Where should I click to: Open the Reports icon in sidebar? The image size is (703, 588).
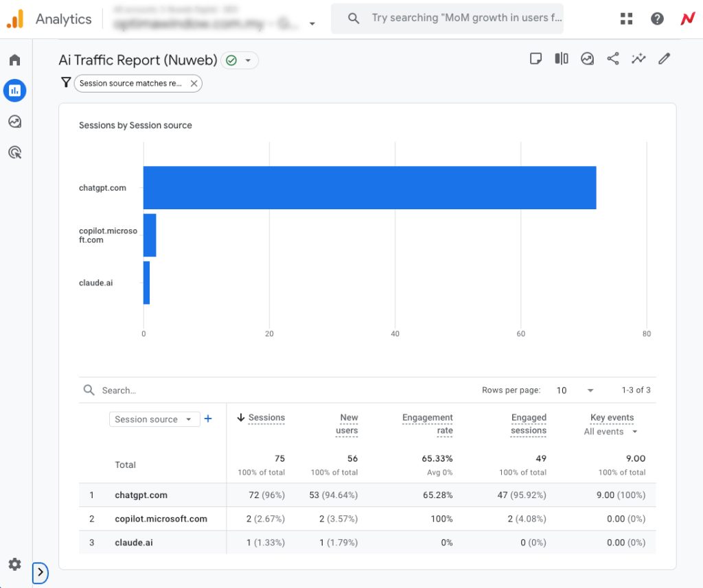click(x=14, y=90)
